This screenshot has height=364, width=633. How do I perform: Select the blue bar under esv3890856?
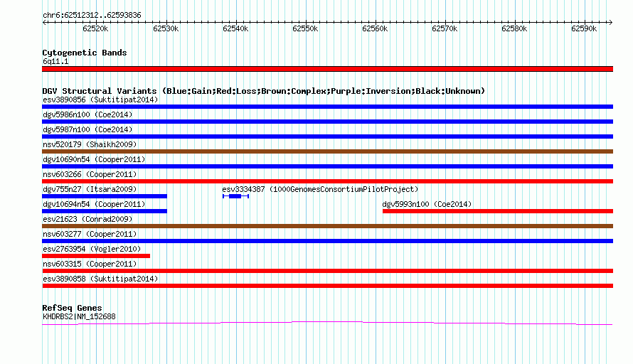327,107
